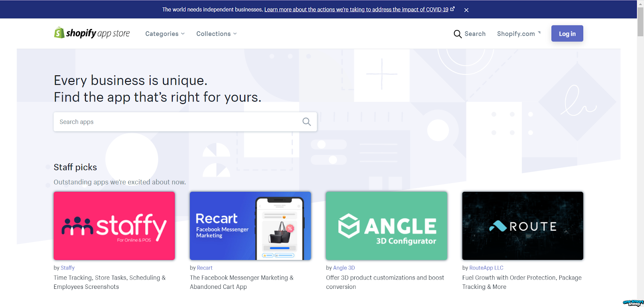Dismiss the COVID-19 announcement banner
644x307 pixels.
tap(466, 10)
